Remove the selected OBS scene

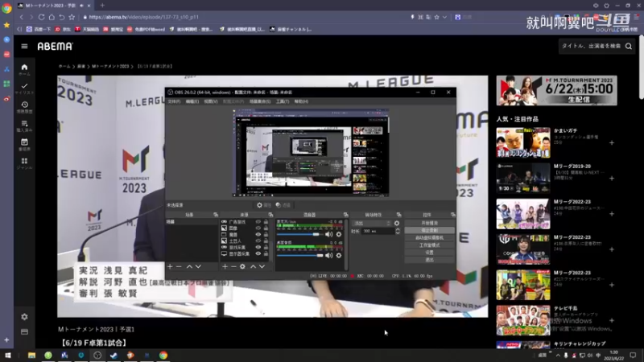179,267
